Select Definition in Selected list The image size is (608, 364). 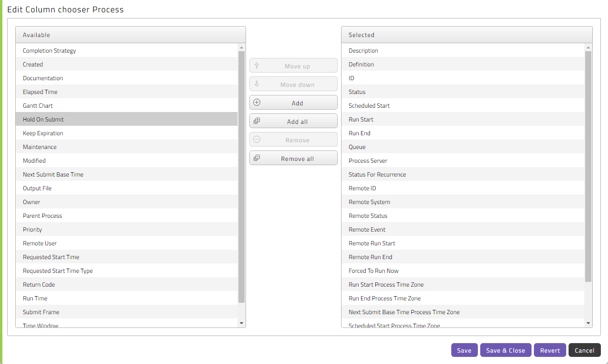pos(463,64)
